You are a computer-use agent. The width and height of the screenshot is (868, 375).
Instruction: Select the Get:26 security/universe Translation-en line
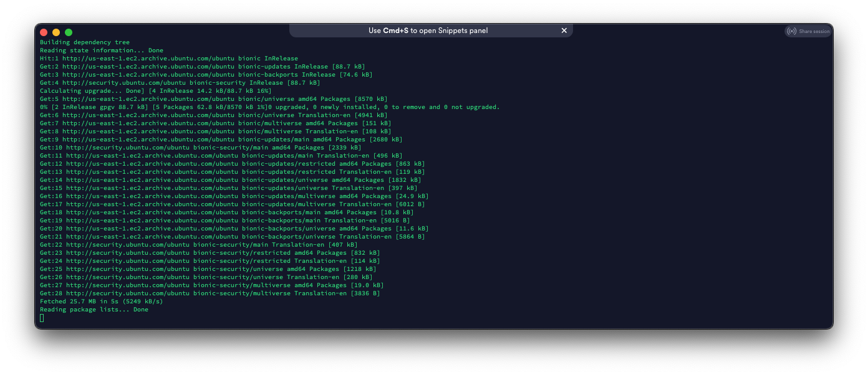click(206, 277)
